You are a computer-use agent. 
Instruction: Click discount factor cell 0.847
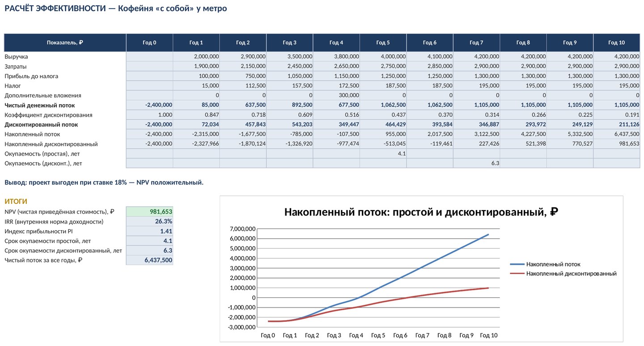(196, 115)
